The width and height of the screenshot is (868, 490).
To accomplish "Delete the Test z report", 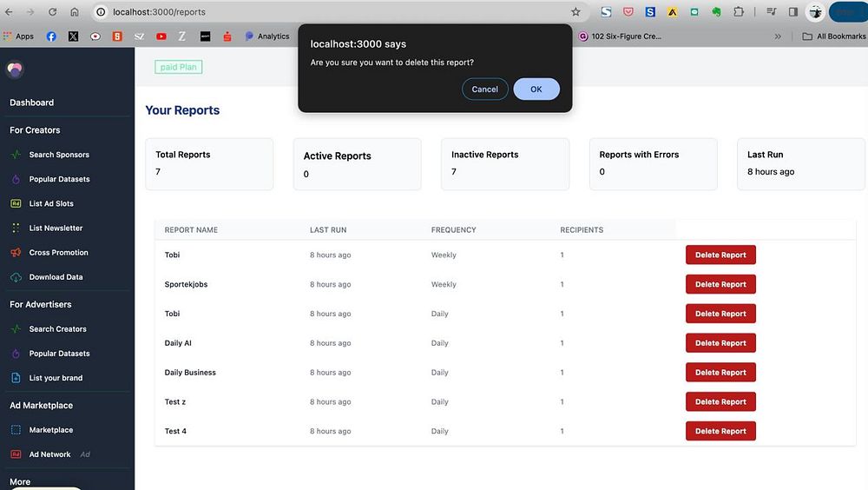I will coord(720,402).
